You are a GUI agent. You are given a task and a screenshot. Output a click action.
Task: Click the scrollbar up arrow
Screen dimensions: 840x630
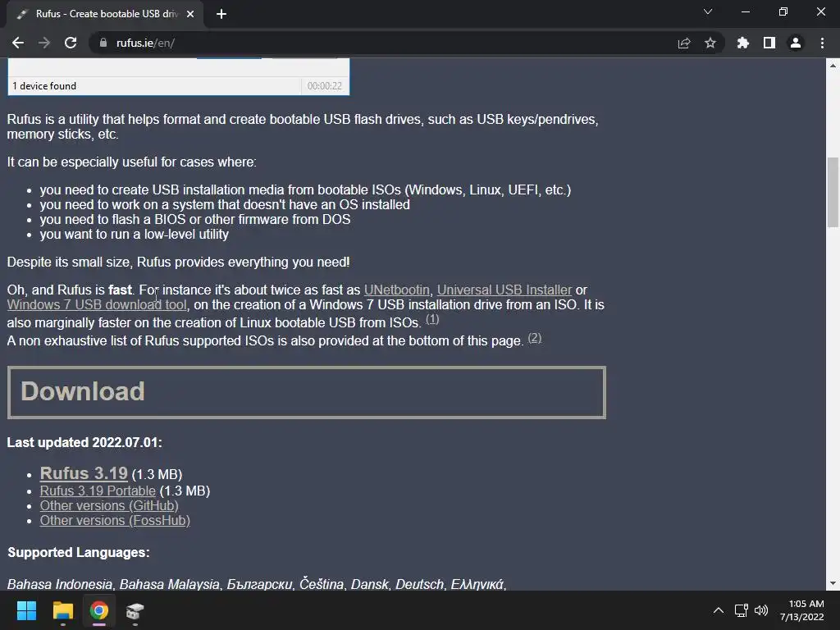point(833,66)
